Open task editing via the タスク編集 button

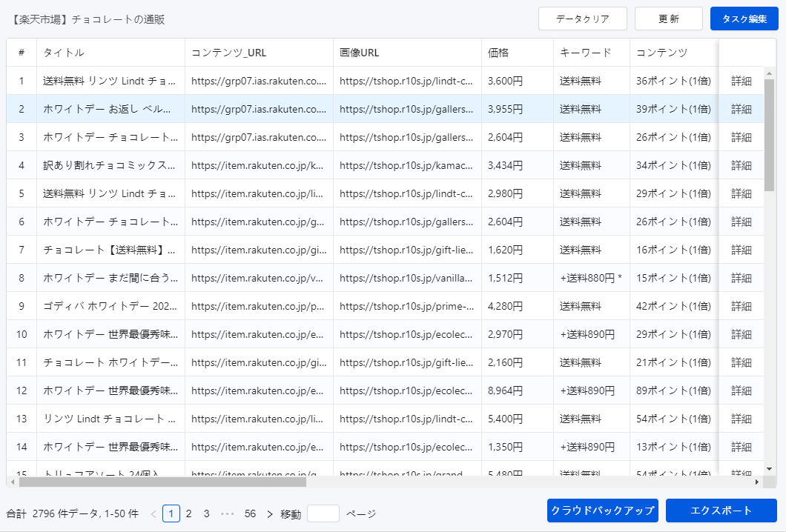tap(744, 19)
